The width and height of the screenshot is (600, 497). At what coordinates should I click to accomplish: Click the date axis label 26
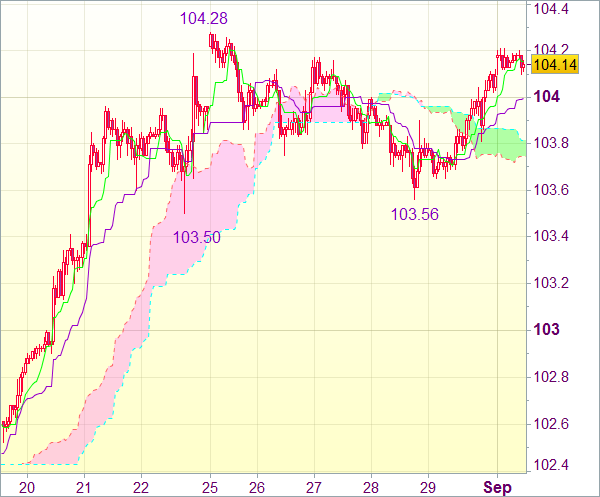(257, 488)
